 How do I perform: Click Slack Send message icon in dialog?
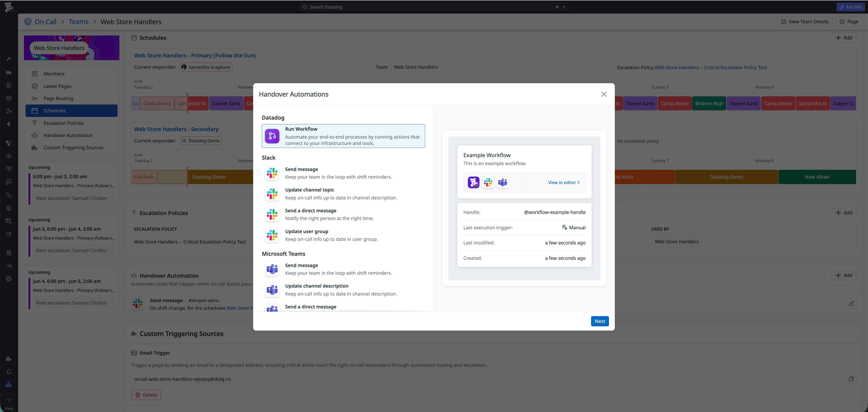272,173
